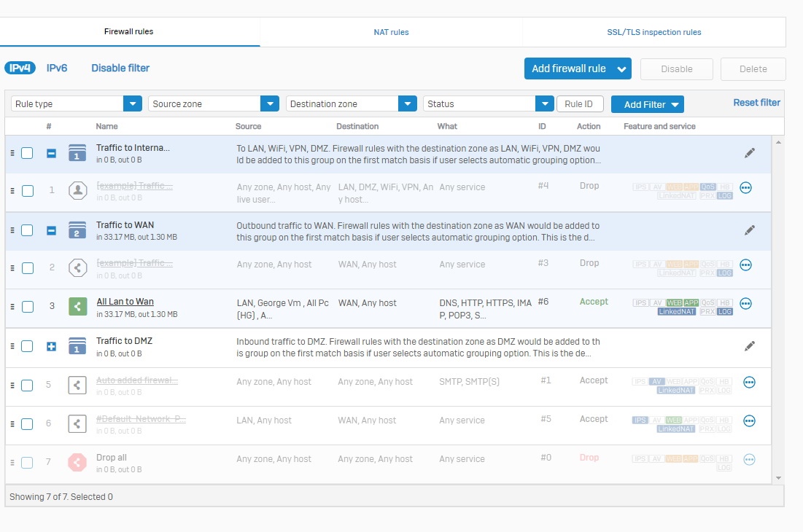Screen dimensions: 803x532
Task: Select the checkbox for rule 6
Action: 27,424
